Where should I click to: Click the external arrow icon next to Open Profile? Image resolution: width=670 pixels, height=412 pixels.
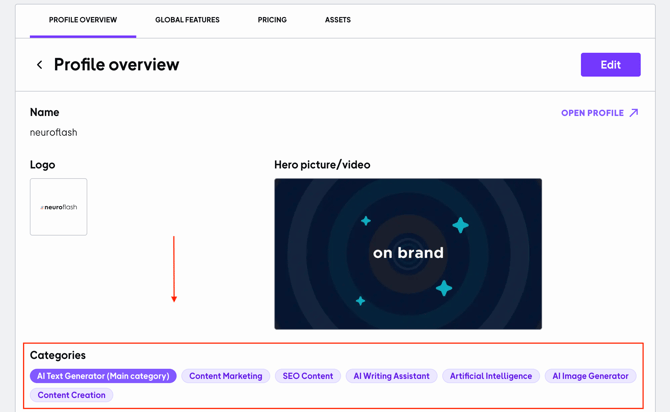point(633,113)
